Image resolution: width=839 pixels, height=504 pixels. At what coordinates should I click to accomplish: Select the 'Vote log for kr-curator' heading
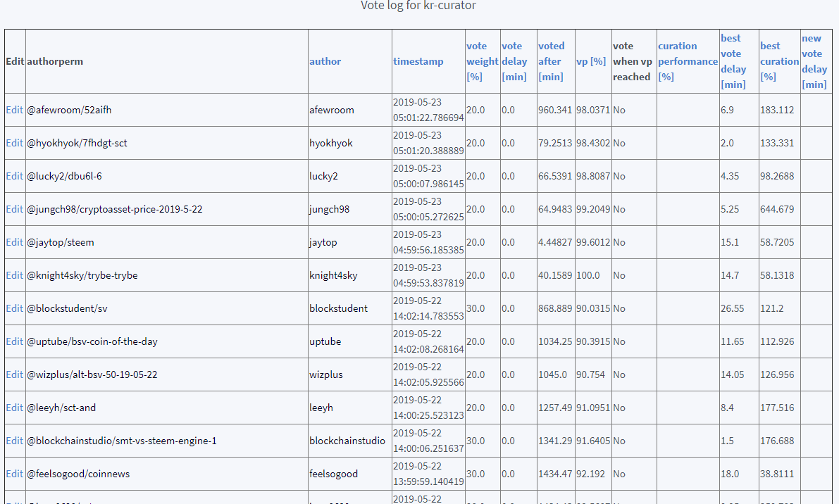click(418, 6)
